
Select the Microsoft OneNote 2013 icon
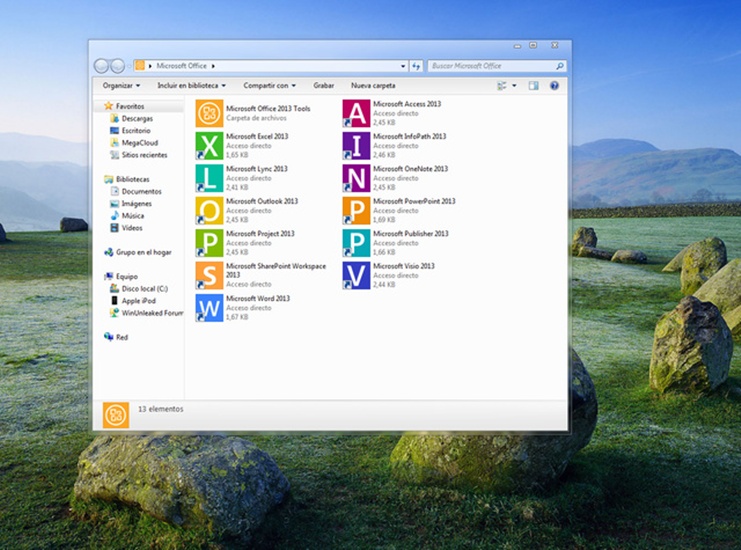[356, 178]
